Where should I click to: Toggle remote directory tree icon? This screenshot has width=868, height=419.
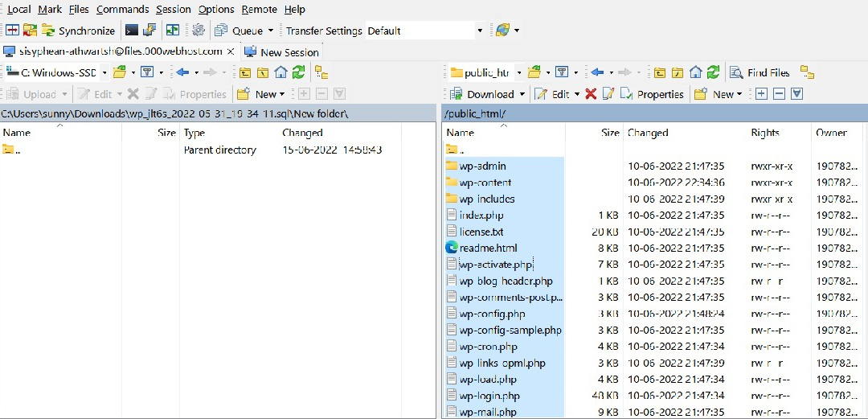click(807, 72)
